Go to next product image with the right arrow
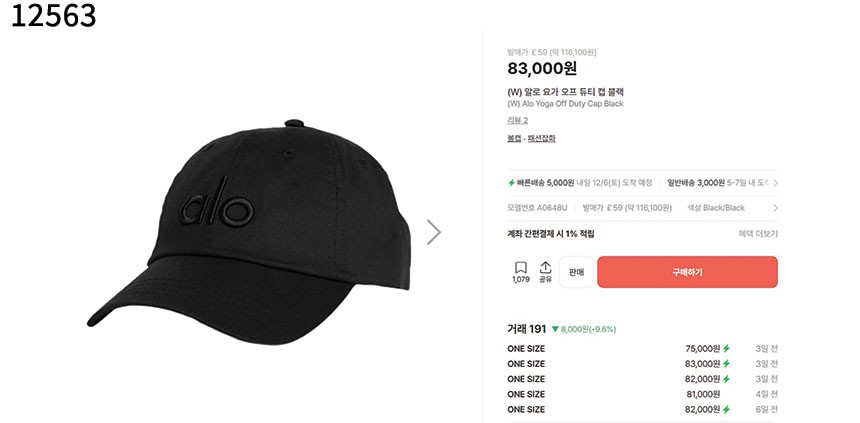 pos(433,232)
